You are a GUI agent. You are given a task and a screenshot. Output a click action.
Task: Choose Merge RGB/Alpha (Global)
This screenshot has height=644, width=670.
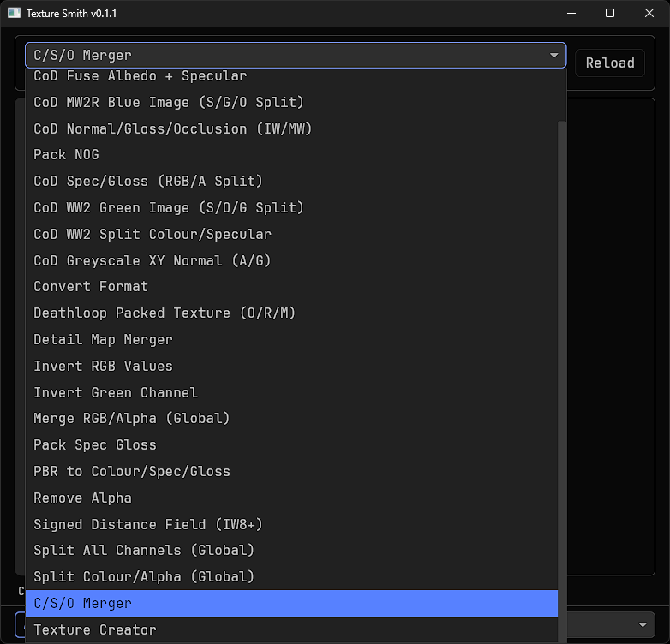click(x=292, y=419)
